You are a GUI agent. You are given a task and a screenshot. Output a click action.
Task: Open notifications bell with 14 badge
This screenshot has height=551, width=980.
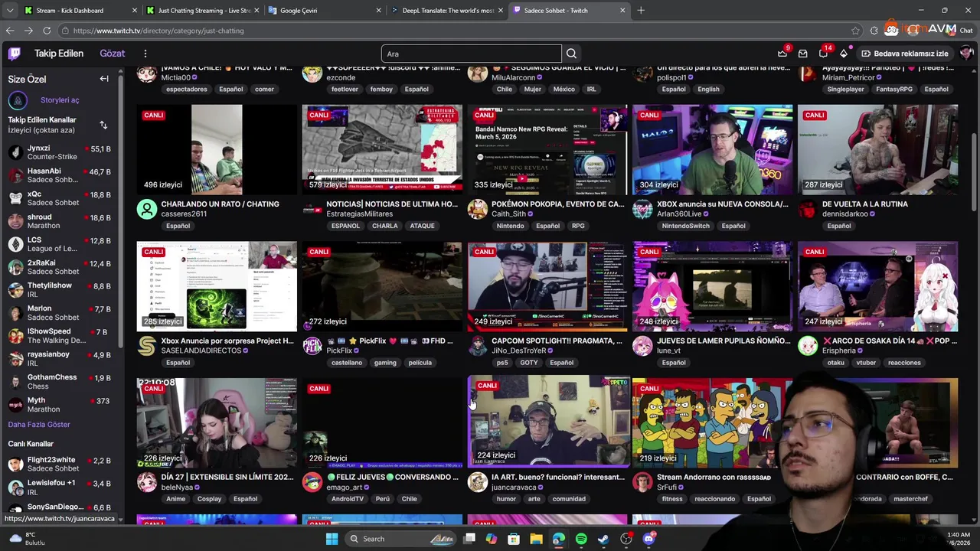pyautogui.click(x=824, y=54)
